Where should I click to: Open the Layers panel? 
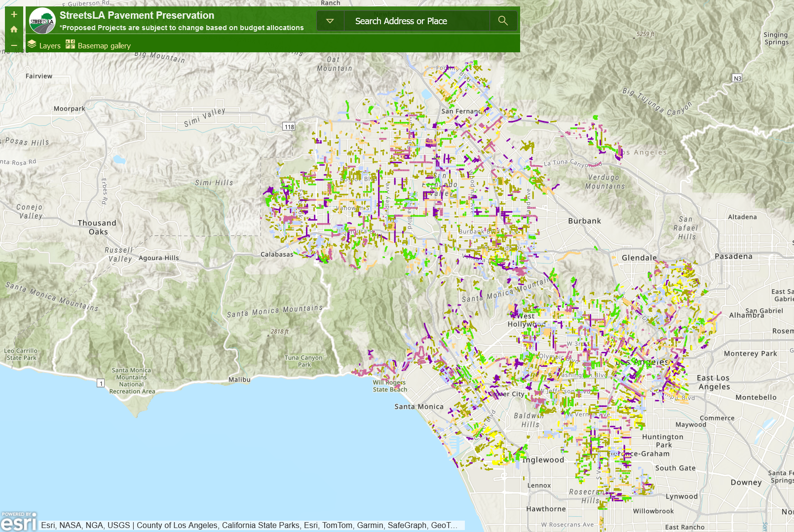44,45
